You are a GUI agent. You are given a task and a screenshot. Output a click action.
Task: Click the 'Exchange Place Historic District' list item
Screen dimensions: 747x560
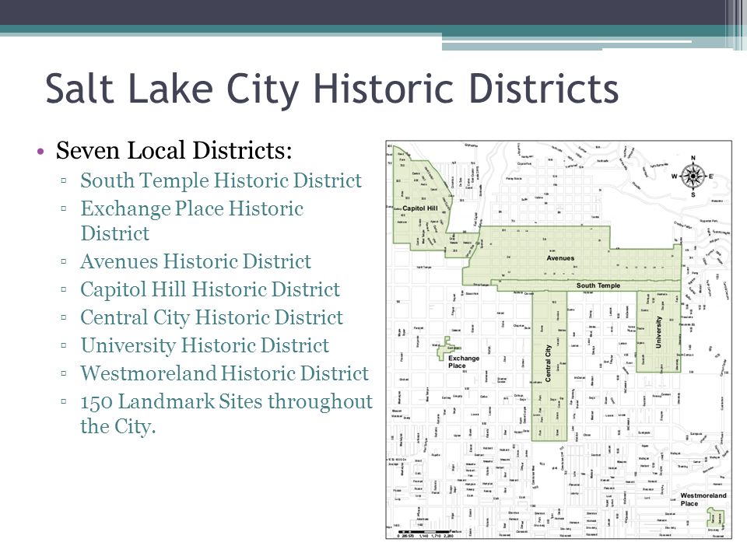click(x=192, y=221)
